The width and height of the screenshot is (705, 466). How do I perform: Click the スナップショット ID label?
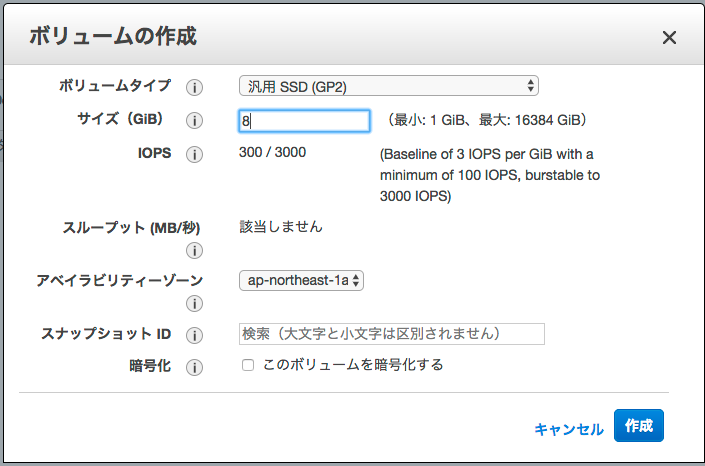106,334
